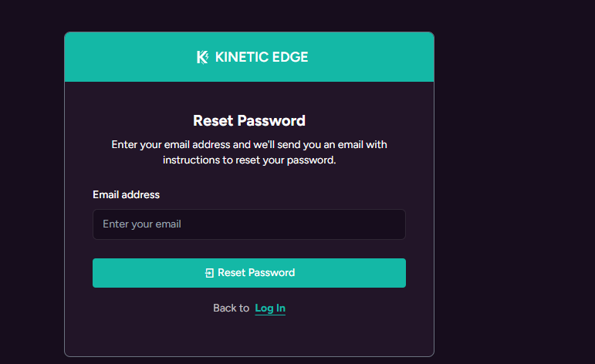Click the teal header banner's empty right area
Screen dimensions: 595x364
[378, 57]
